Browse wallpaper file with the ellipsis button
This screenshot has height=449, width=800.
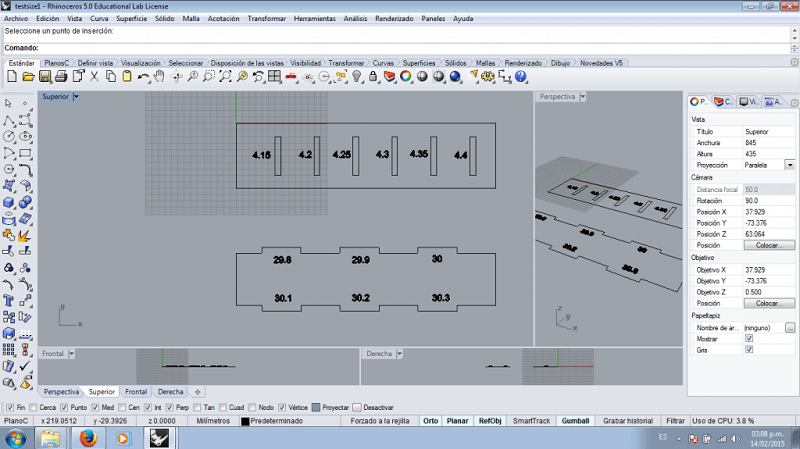pos(790,328)
